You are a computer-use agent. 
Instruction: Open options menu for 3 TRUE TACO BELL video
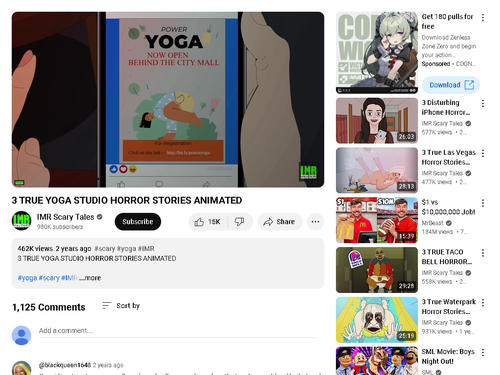pos(483,253)
